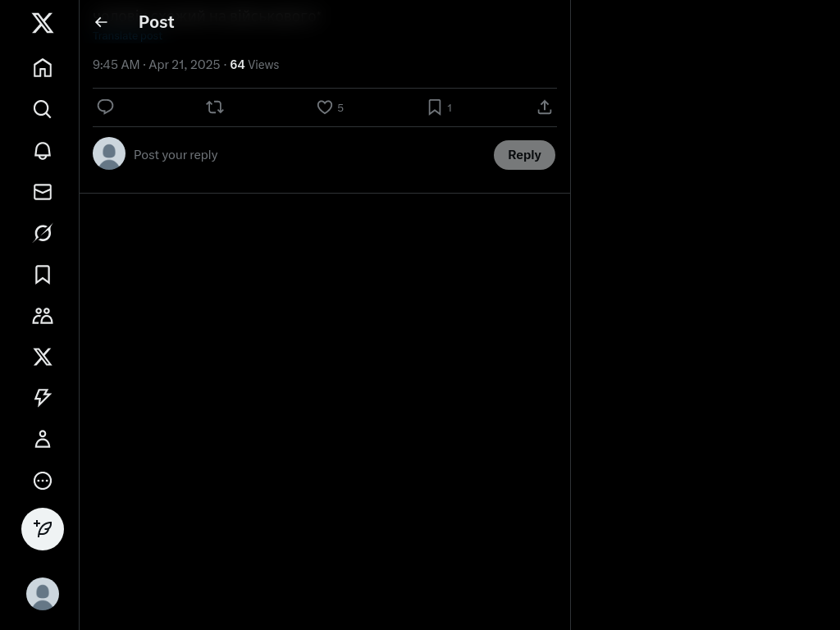Screen dimensions: 840x630
Task: Open Verified Orgs lightning icon
Action: click(x=43, y=398)
